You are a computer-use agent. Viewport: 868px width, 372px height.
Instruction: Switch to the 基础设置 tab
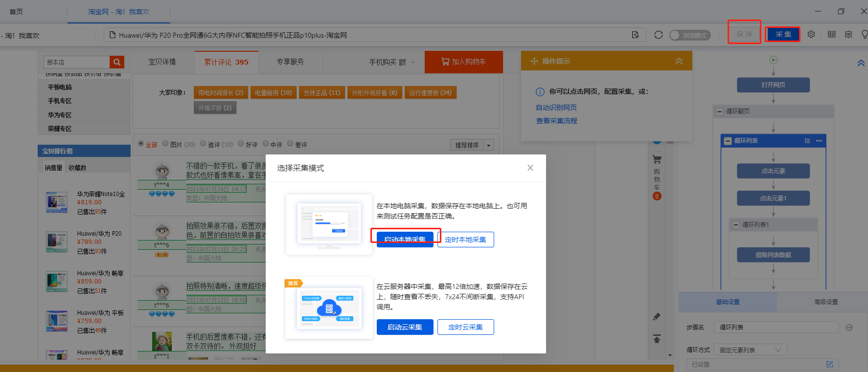point(728,302)
